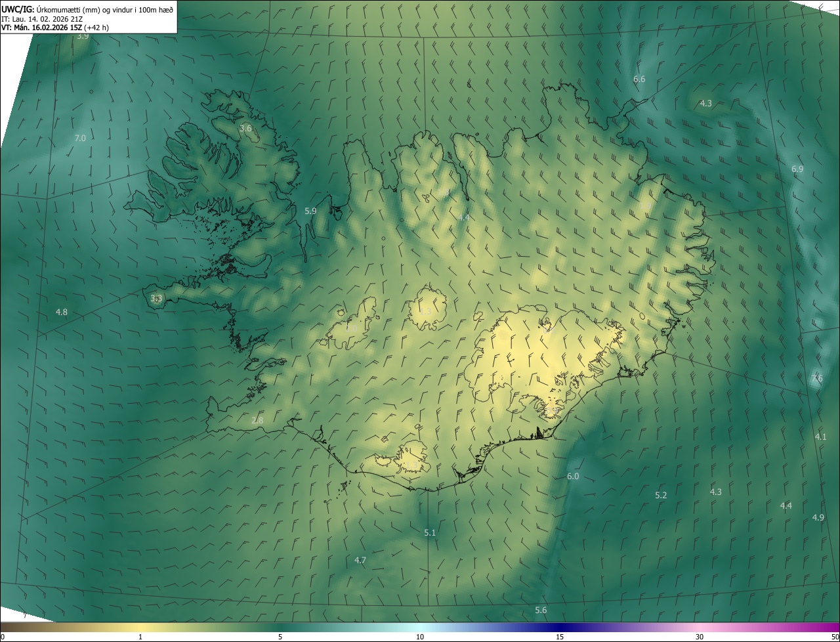840x642 pixels.
Task: Click the 10 tick on the color scale
Action: pyautogui.click(x=420, y=637)
